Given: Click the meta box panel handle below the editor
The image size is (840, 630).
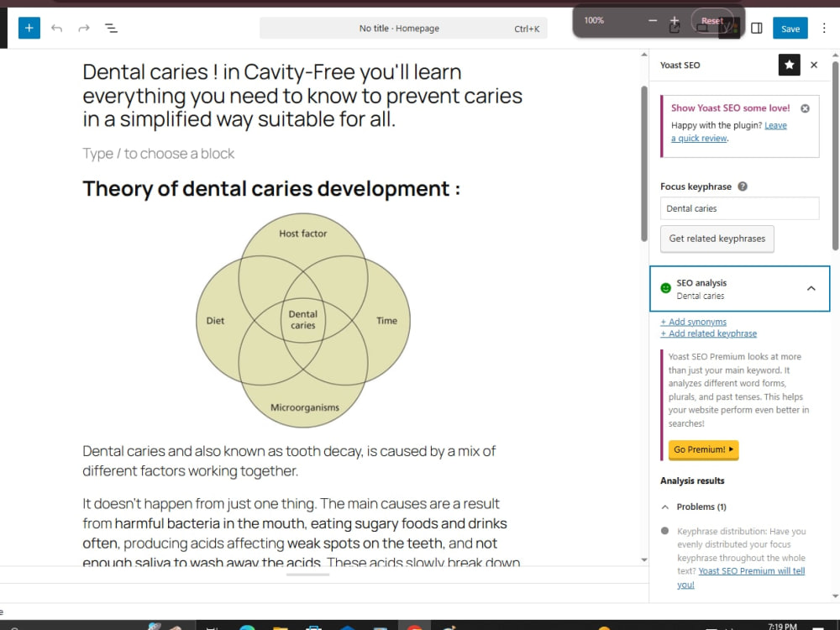Looking at the screenshot, I should pyautogui.click(x=308, y=575).
